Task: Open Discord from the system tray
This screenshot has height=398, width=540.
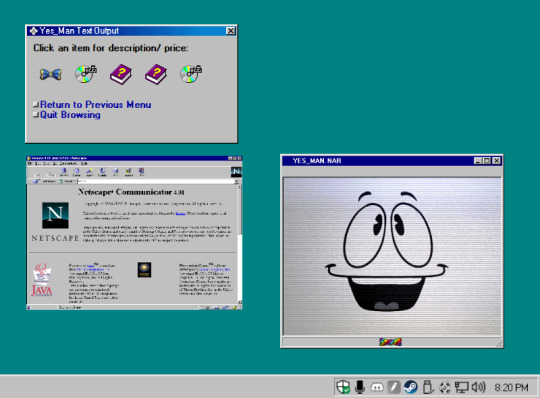Action: click(377, 388)
